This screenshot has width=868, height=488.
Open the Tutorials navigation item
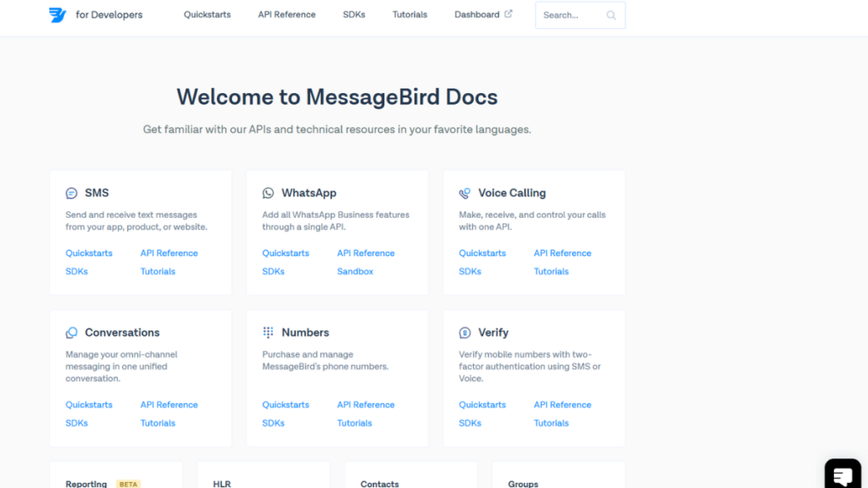point(409,14)
